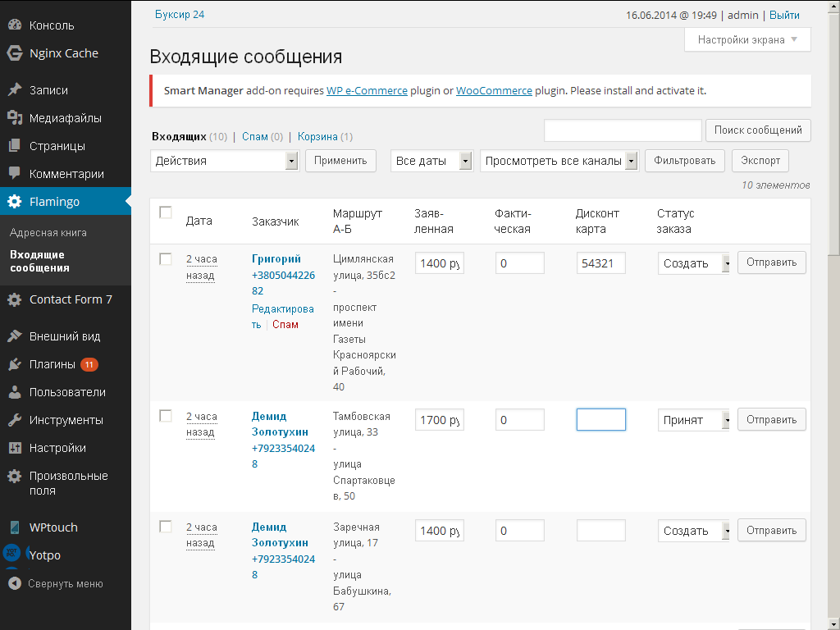Click the Инструменты wrench icon
The height and width of the screenshot is (630, 840).
coord(15,420)
